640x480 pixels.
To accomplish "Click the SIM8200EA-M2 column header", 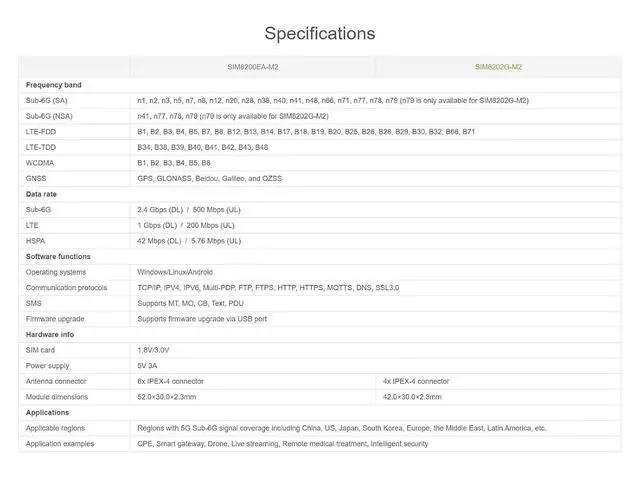I will coord(253,67).
